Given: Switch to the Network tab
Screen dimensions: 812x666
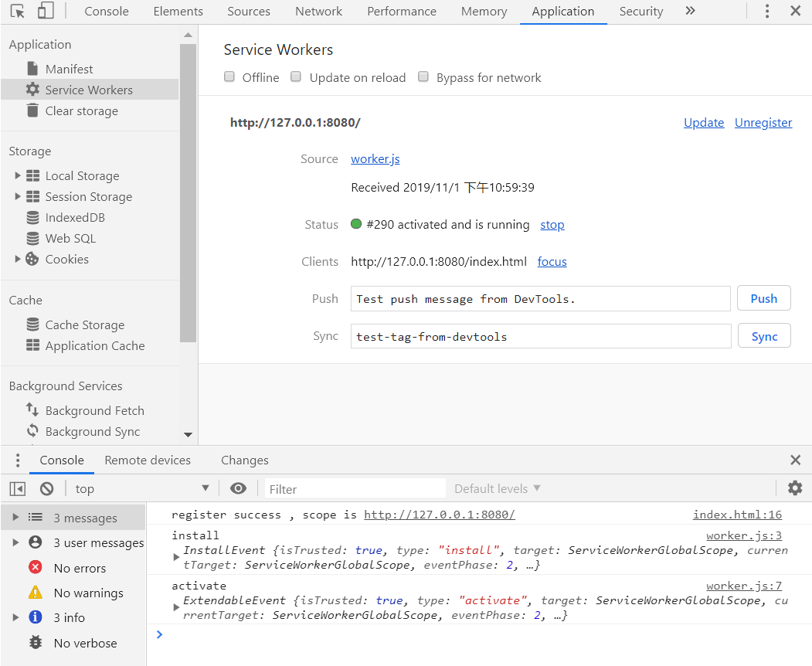Looking at the screenshot, I should [318, 12].
